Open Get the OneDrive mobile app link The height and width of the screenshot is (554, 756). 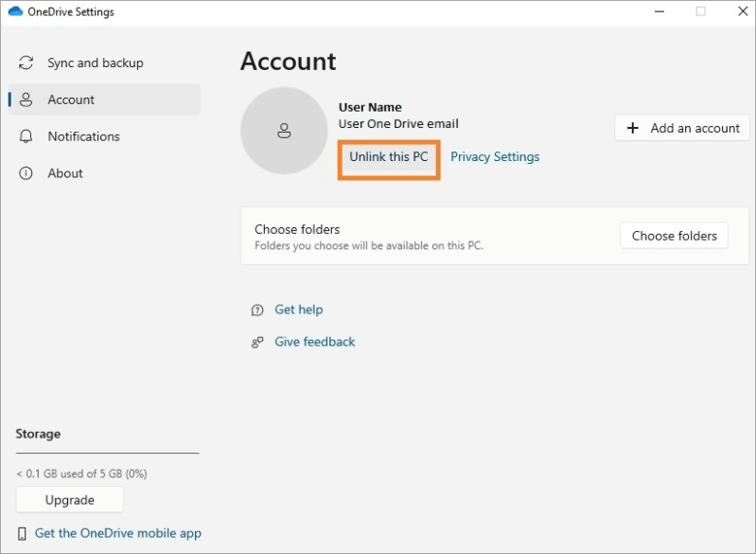(118, 534)
